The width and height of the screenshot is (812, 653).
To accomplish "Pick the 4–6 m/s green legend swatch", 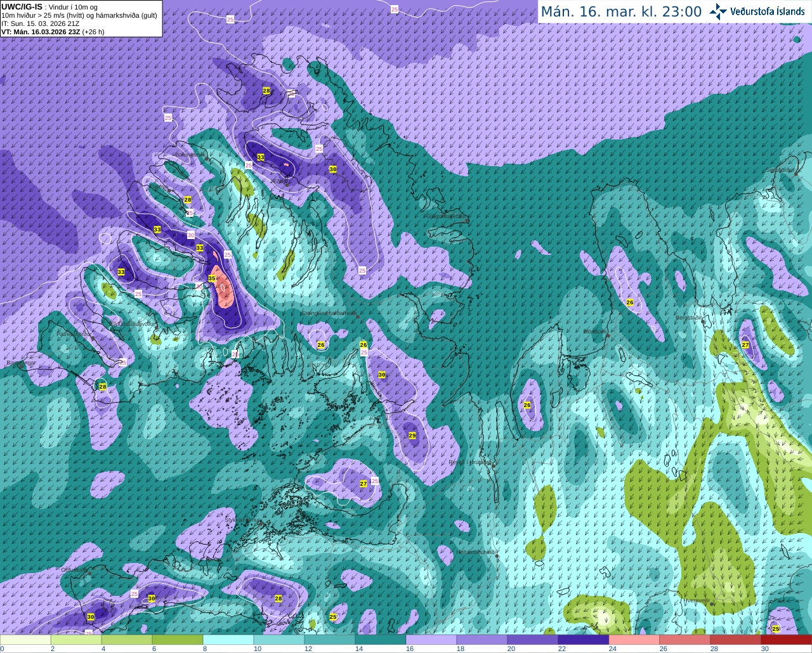I will 127,640.
